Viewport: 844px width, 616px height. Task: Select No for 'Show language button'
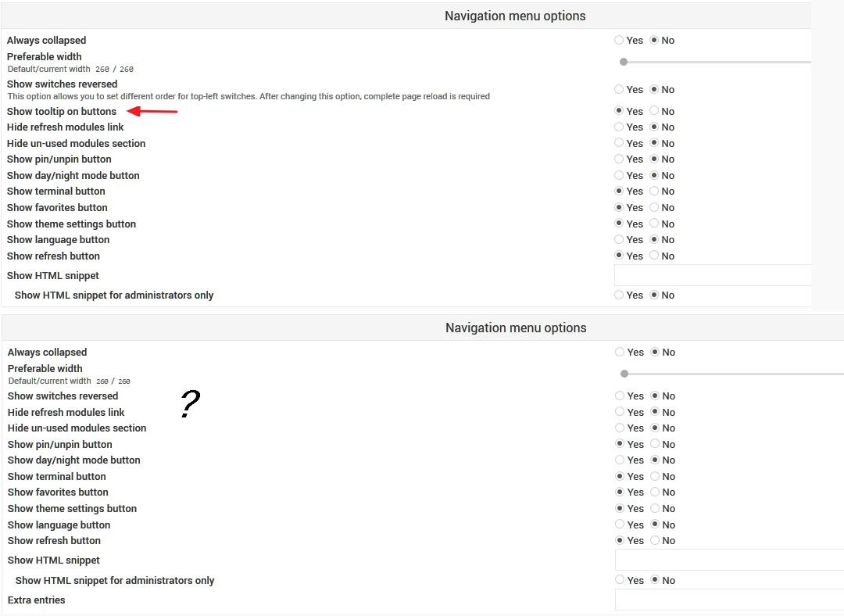pos(655,239)
